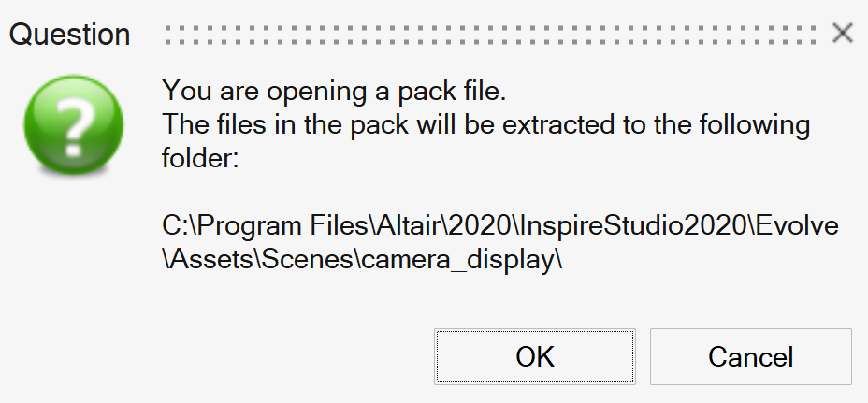Click the 'The files in the pack' sentence
This screenshot has width=868, height=403.
(485, 124)
